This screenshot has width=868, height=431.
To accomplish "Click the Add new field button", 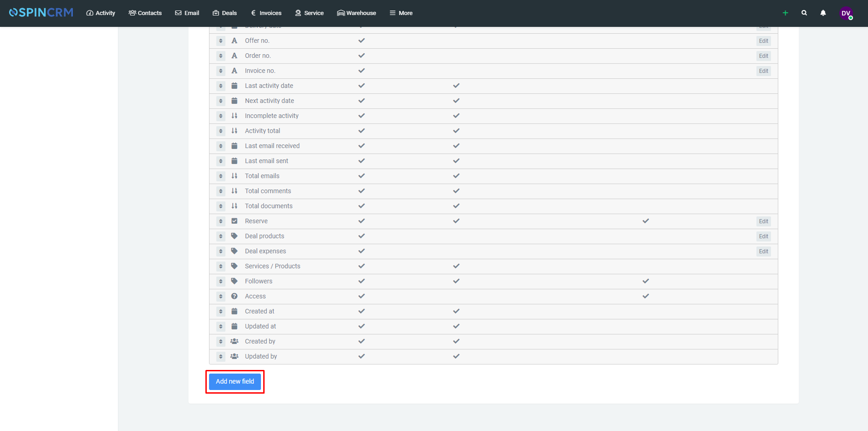I will point(235,381).
